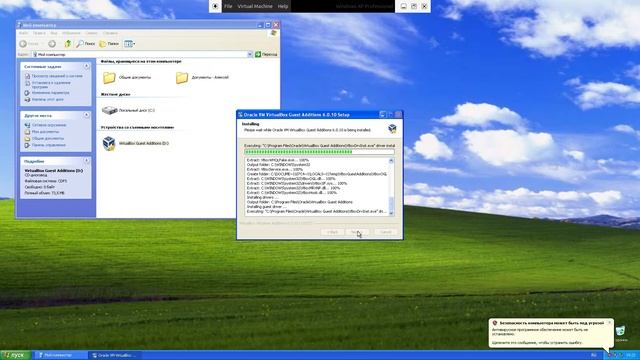
Task: Open the Сервис menu in My Computer
Action: 91,33
